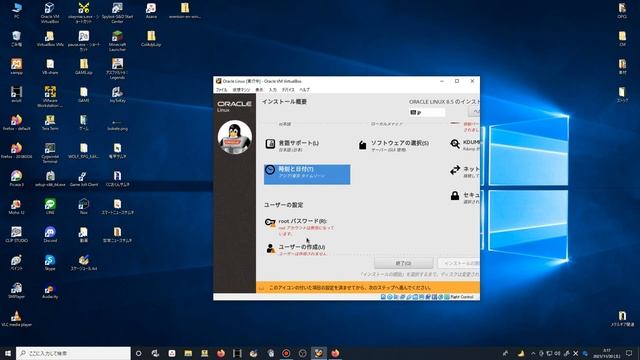The height and width of the screenshot is (360, 640).
Task: Click the Oracle Linux penguin logo in the sidebar
Action: (x=235, y=138)
